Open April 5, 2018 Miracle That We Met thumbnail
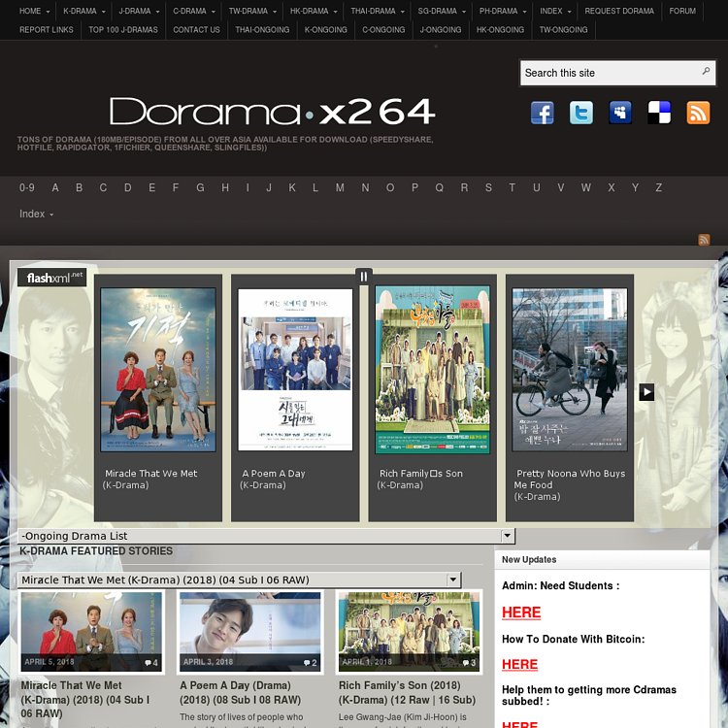728x728 pixels. tap(91, 632)
